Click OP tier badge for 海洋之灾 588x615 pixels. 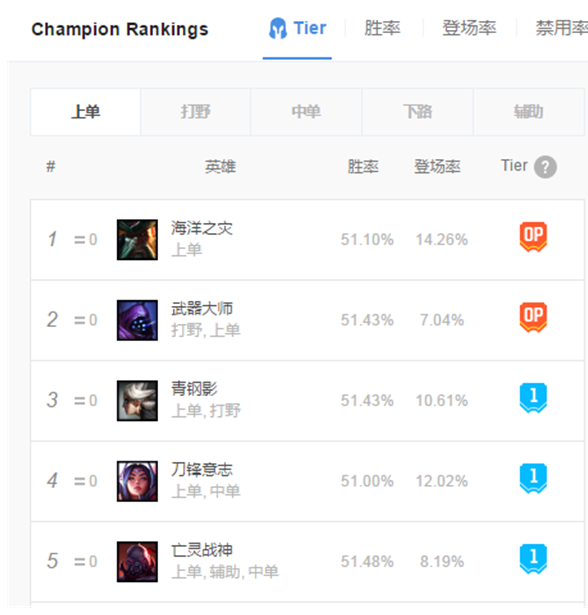533,237
